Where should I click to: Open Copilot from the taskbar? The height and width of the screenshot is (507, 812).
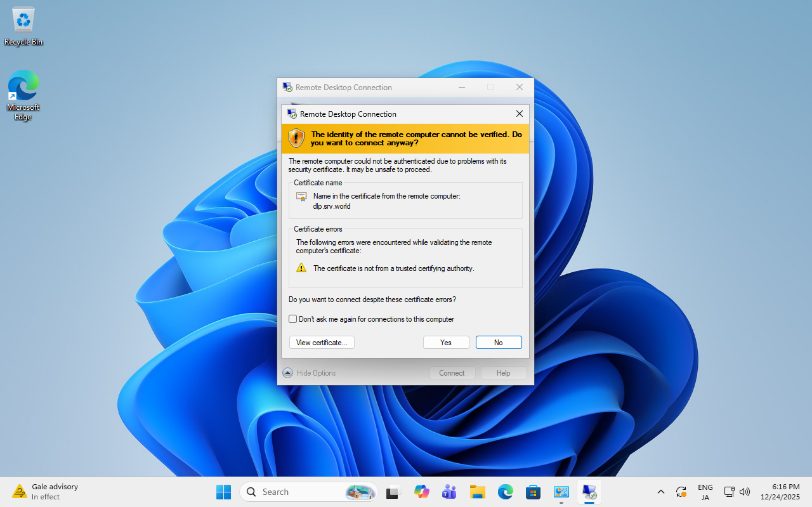click(421, 492)
